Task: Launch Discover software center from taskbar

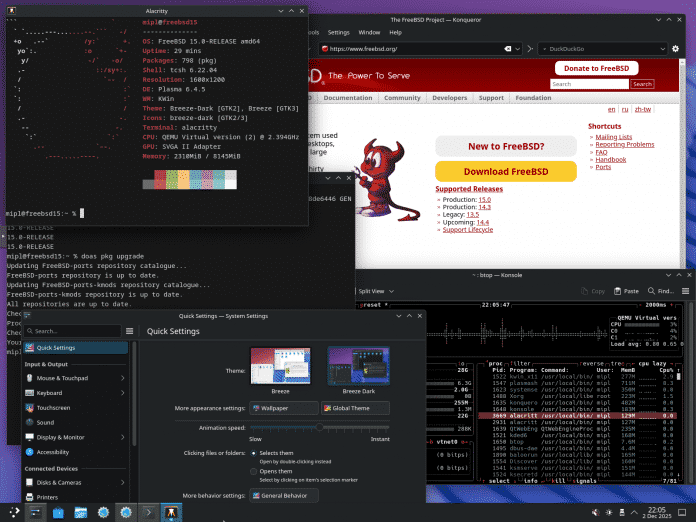Action: click(58, 513)
